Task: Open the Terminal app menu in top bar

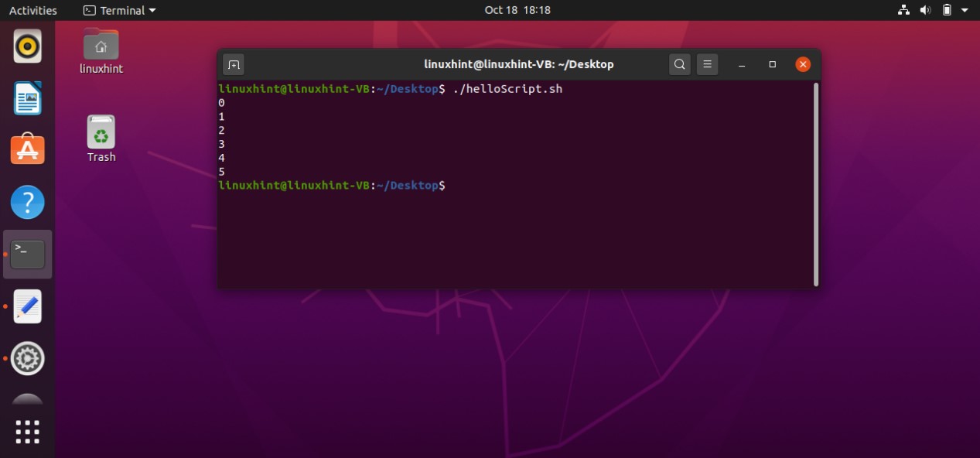Action: (119, 10)
